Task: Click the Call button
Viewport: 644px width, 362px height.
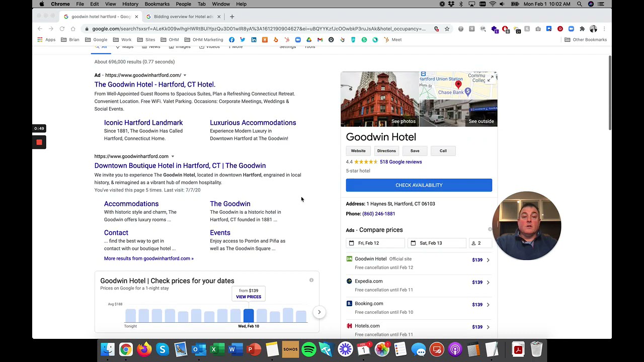Action: [x=443, y=151]
